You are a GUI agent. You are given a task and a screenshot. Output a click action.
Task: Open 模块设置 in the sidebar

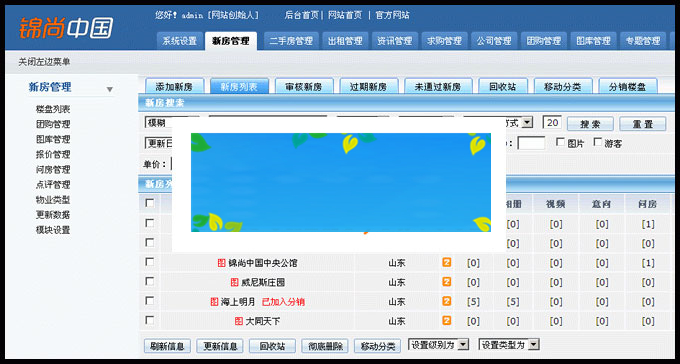click(x=53, y=230)
